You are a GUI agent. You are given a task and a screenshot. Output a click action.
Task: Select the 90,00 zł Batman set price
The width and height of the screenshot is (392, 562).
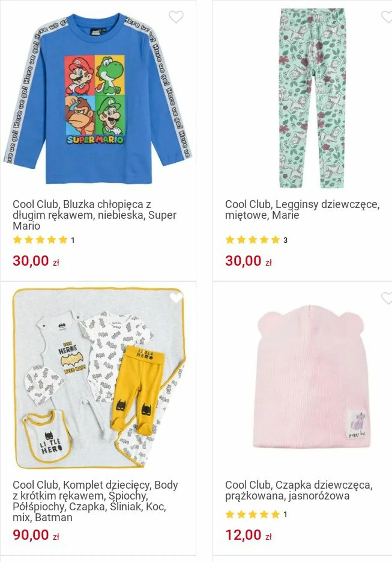[x=36, y=535]
